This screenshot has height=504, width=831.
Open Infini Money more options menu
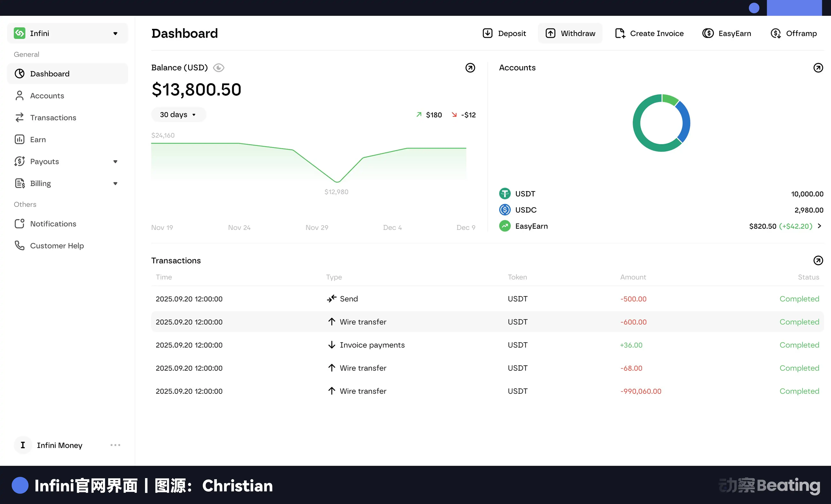pyautogui.click(x=115, y=445)
